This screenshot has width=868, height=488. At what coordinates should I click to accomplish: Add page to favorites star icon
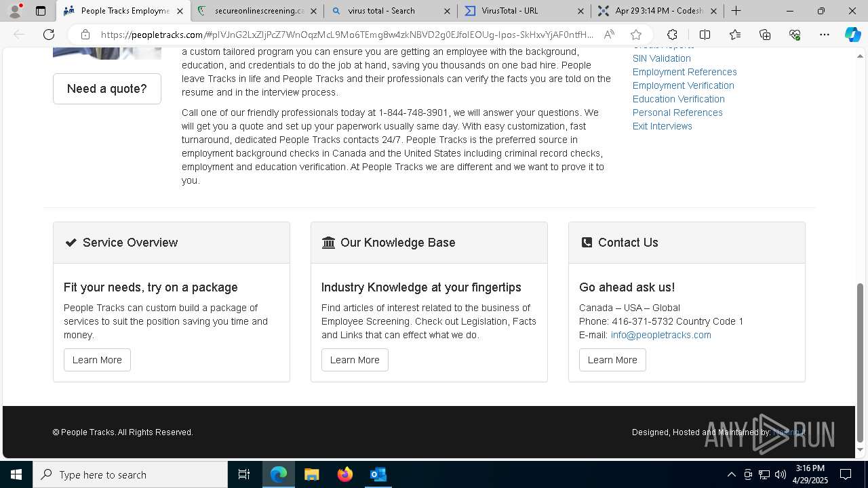click(x=636, y=35)
